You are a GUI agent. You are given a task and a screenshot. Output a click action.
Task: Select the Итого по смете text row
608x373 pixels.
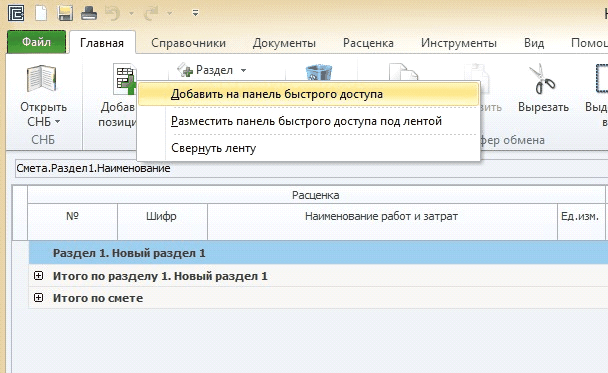click(98, 298)
